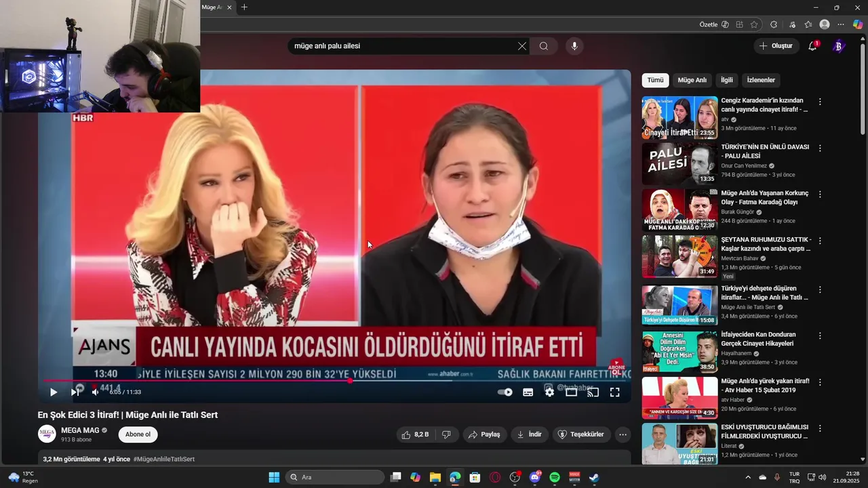Add the page to browser favorites
The width and height of the screenshot is (868, 488).
coord(754,24)
